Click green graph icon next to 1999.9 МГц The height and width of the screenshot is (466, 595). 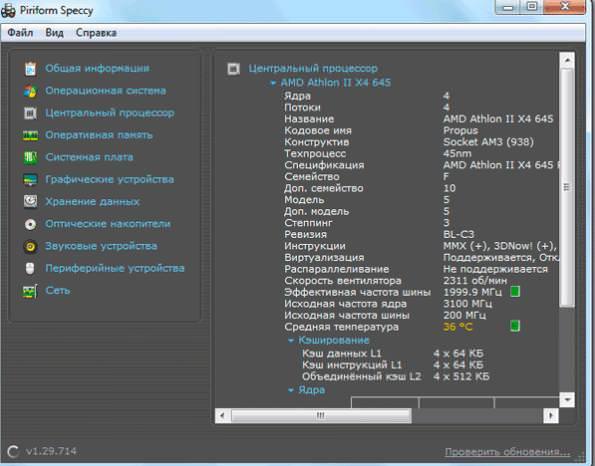(x=515, y=291)
